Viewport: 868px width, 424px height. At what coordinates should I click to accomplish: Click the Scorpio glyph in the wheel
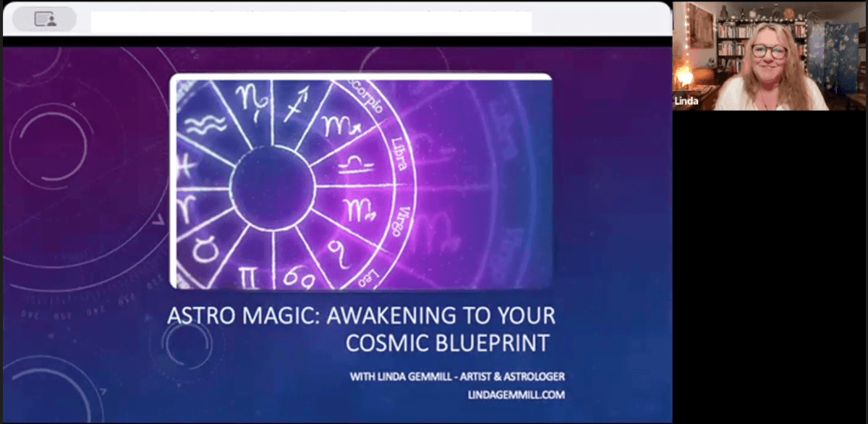[x=339, y=127]
